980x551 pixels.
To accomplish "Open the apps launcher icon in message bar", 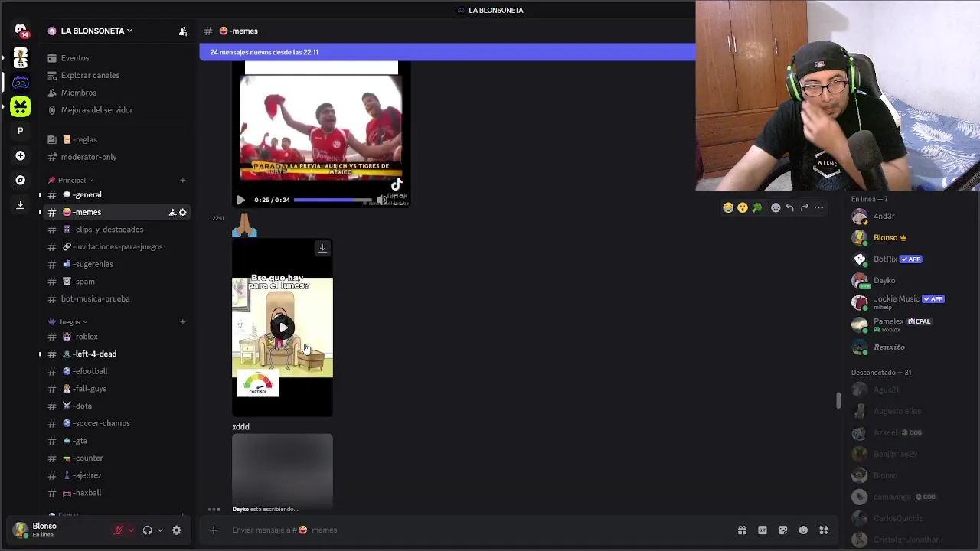I will click(824, 530).
